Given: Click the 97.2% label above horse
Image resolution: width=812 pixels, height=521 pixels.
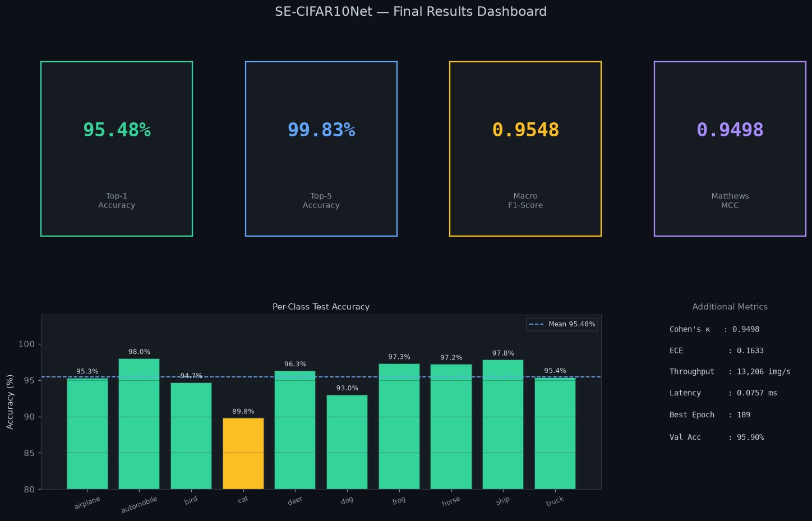Looking at the screenshot, I should 451,358.
